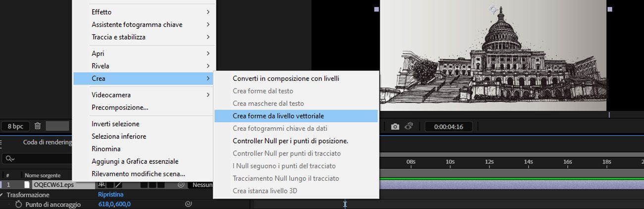The height and width of the screenshot is (209, 644).
Task: Click the timeline layer search field
Action: point(38,159)
